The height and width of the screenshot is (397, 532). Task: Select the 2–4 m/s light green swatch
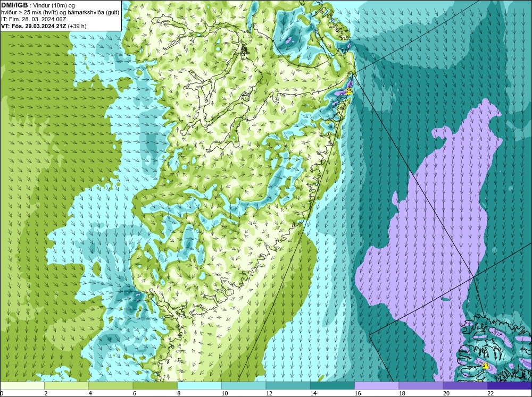[x=66, y=385]
